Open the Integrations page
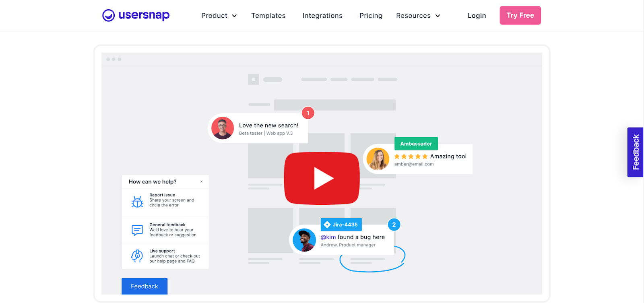Image resolution: width=644 pixels, height=303 pixels. coord(322,16)
